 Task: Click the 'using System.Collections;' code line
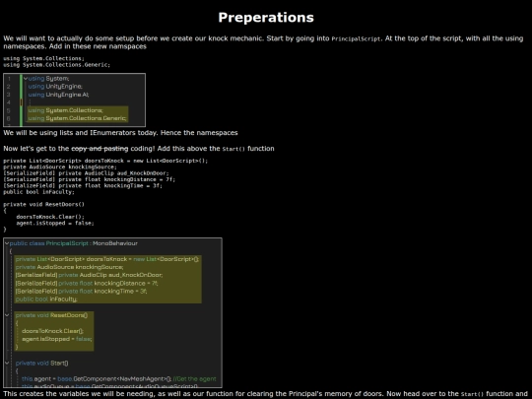43,58
